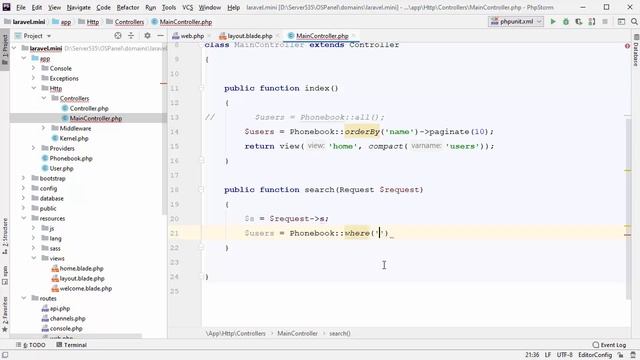Open the Favorites tool window on the left stripe
The image size is (640, 360).
[5, 314]
